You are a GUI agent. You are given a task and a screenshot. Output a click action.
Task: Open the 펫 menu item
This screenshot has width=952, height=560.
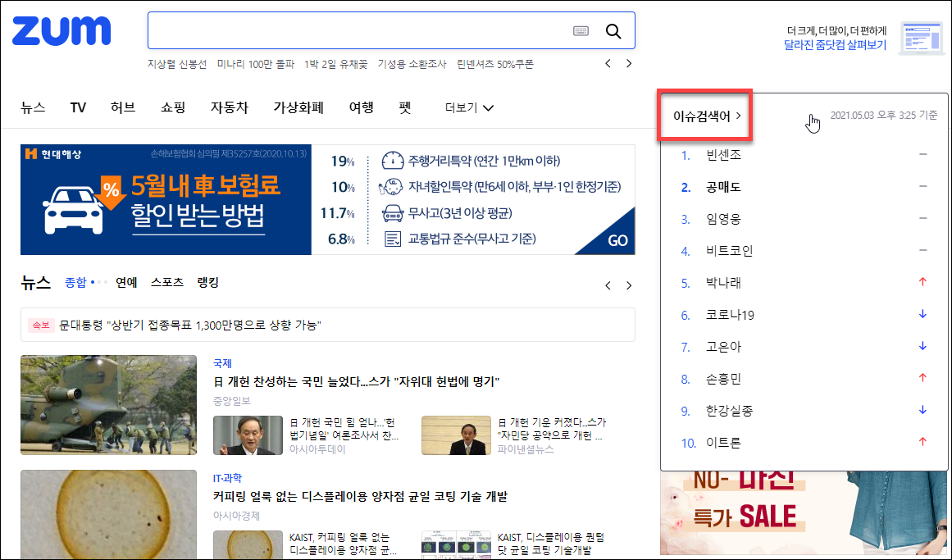405,107
